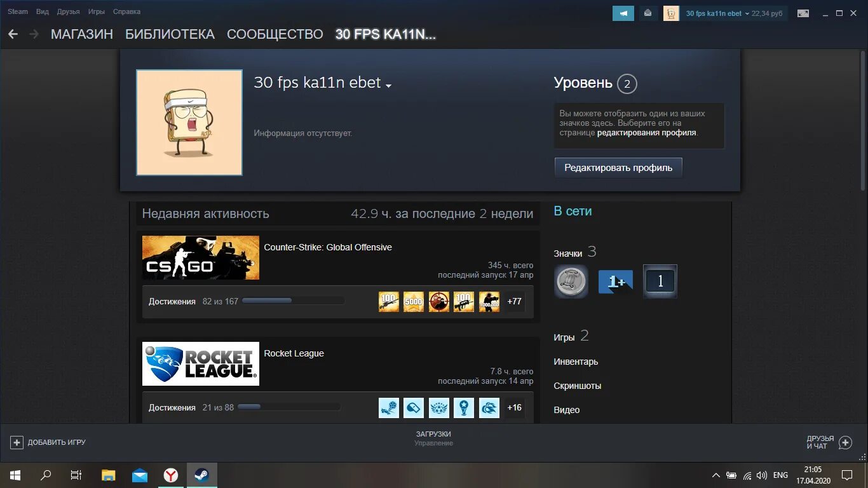The height and width of the screenshot is (488, 868).
Task: Go to СООБЩЕСТВО tab
Action: (275, 34)
